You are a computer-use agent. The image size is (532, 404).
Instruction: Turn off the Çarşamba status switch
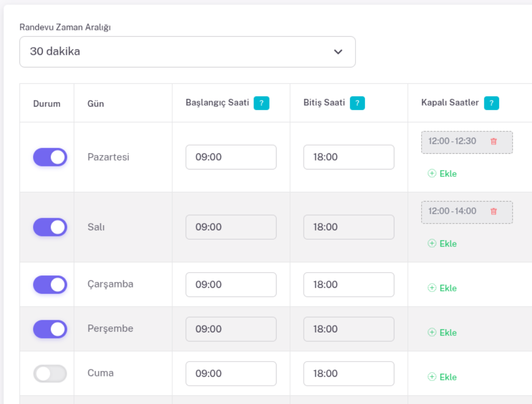50,285
